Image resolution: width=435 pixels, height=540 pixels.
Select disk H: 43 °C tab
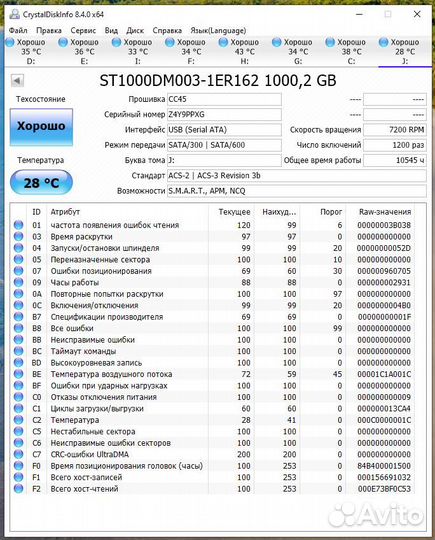point(245,52)
